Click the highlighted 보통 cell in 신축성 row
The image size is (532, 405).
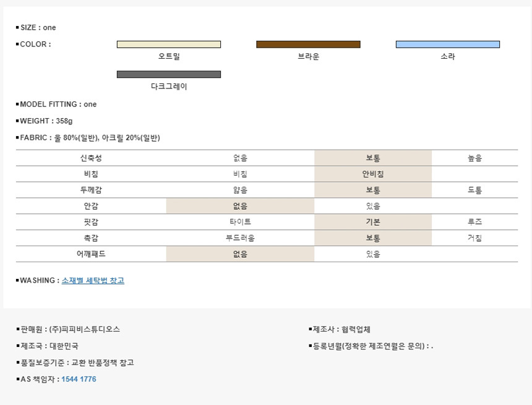[x=373, y=158]
